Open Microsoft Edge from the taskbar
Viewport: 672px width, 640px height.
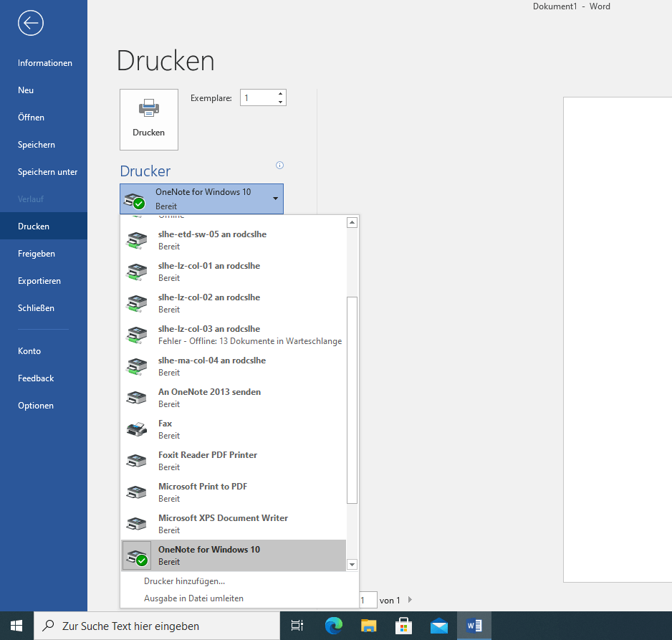(334, 626)
